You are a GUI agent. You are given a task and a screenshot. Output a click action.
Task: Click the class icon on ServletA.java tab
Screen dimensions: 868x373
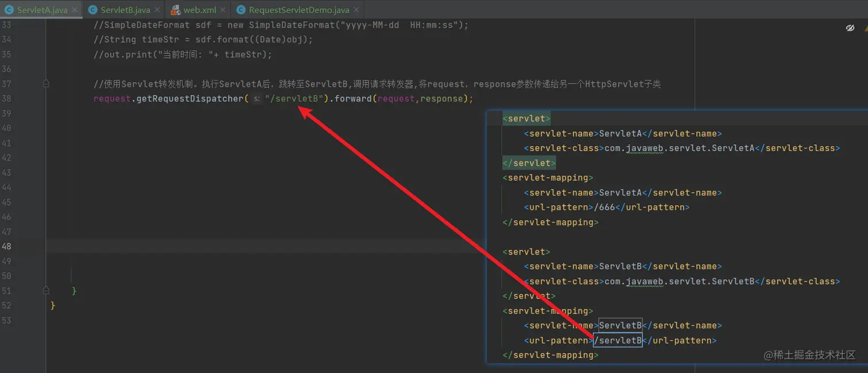[x=9, y=10]
